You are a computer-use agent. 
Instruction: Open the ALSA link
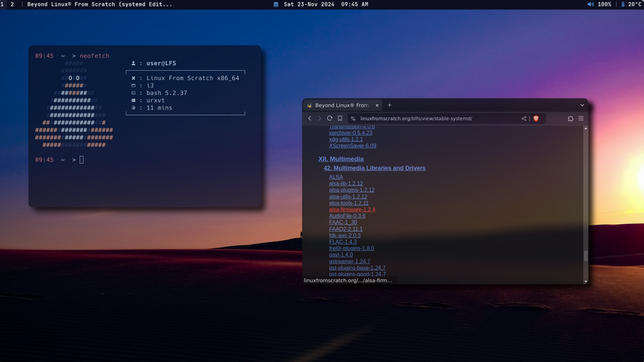335,177
